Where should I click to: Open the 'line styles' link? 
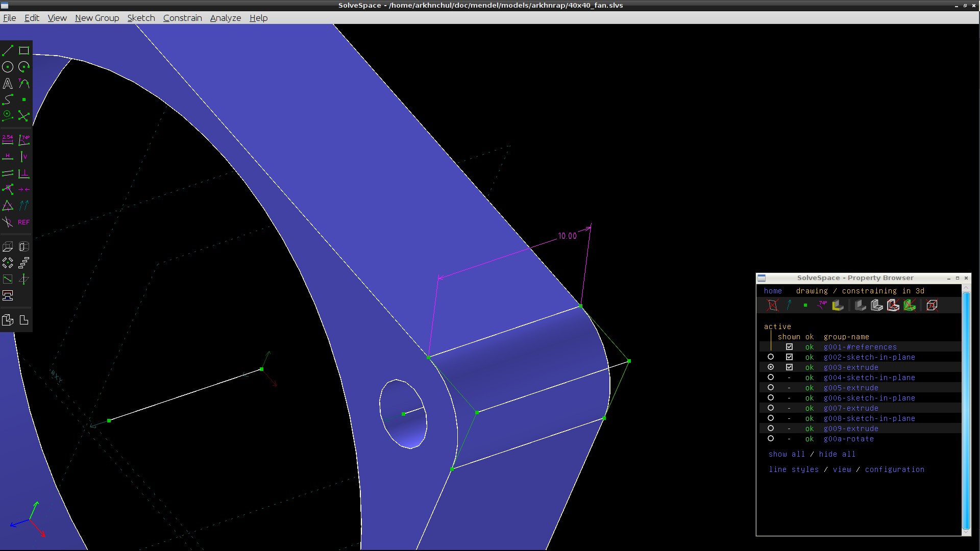tap(793, 469)
